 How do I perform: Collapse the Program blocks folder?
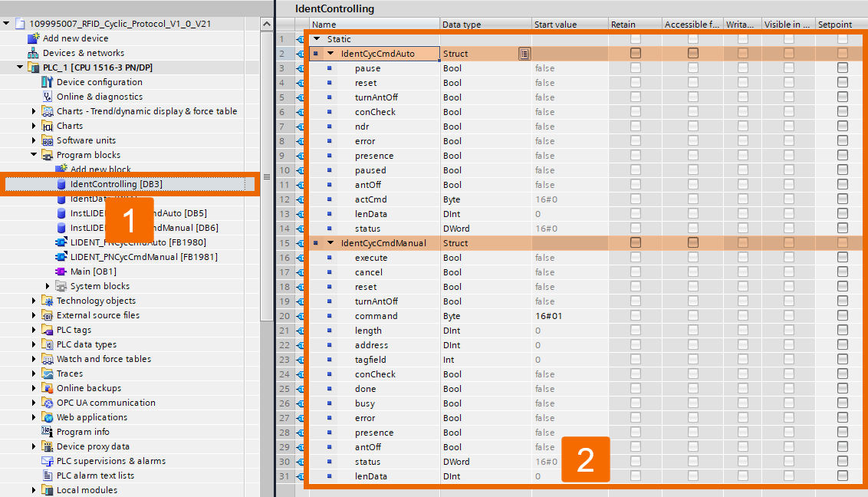coord(34,154)
